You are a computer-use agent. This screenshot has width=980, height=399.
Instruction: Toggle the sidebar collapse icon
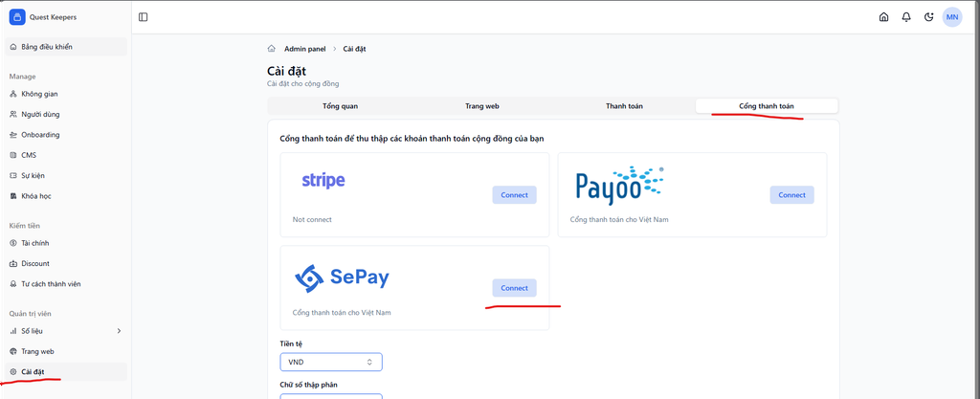click(x=144, y=17)
